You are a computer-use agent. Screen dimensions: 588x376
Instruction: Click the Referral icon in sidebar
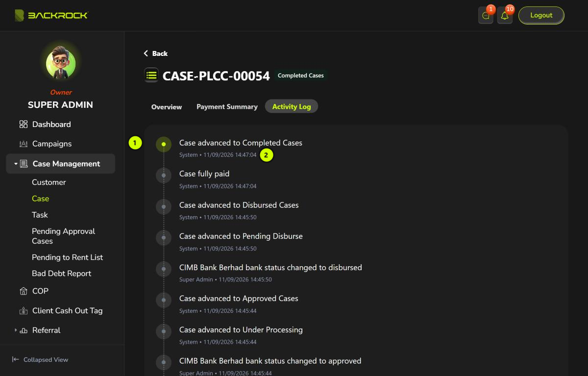pyautogui.click(x=24, y=330)
